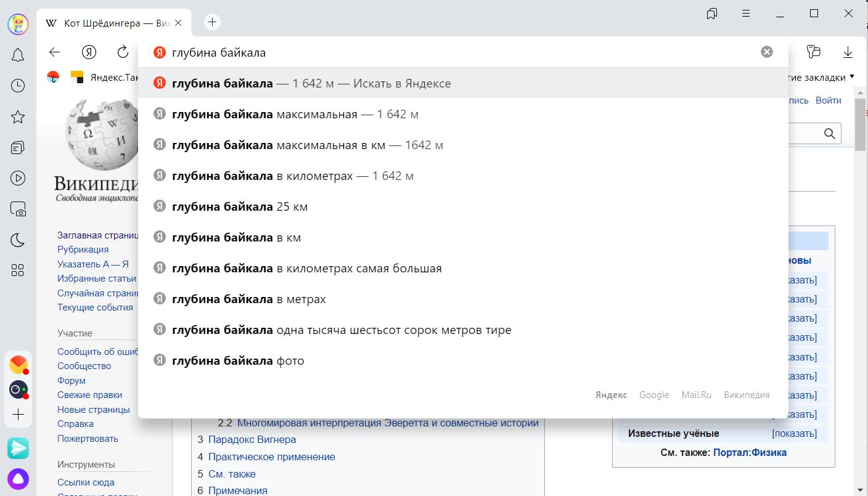Image resolution: width=868 pixels, height=496 pixels.
Task: Click the weather umbrella bookmark icon
Action: point(54,77)
